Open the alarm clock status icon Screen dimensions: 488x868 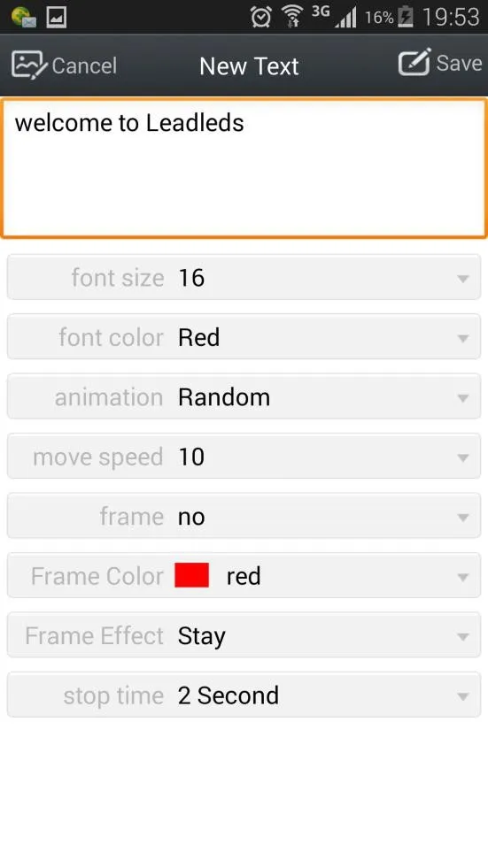point(261,17)
